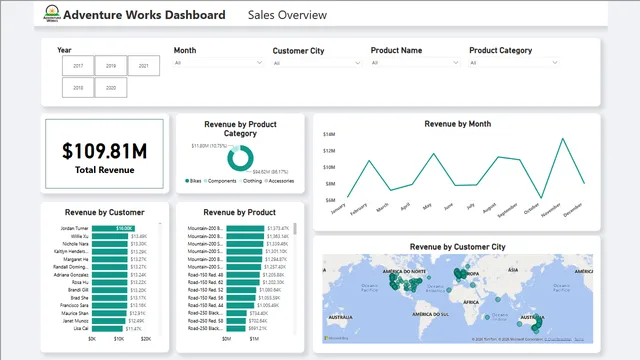Click customer name Francisco Sara
The image size is (640, 360).
coord(74,305)
